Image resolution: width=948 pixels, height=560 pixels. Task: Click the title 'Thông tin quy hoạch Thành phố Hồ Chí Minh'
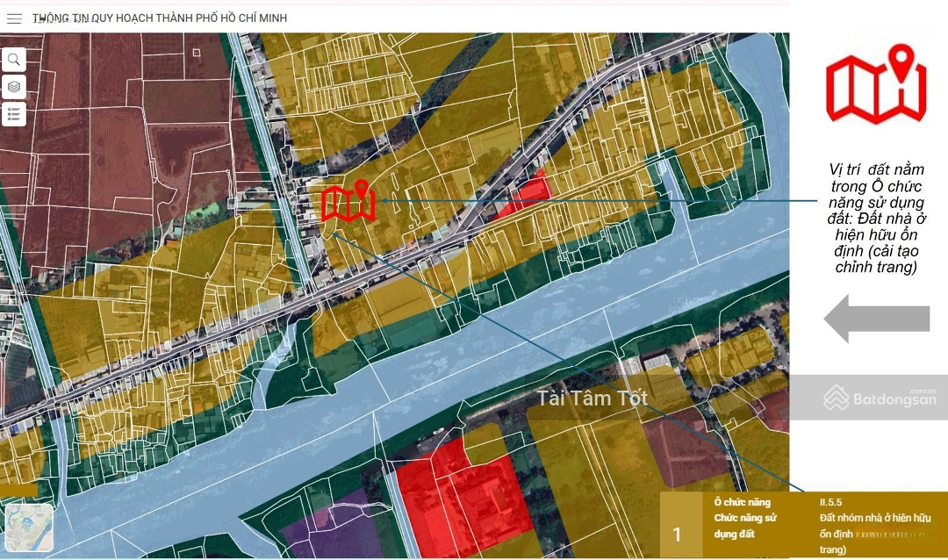click(x=159, y=18)
